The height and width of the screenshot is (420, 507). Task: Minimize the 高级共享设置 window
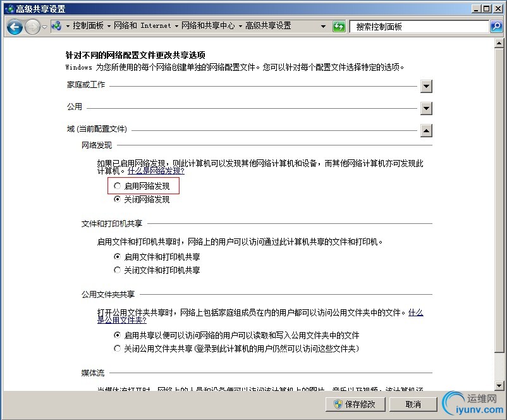click(x=475, y=9)
